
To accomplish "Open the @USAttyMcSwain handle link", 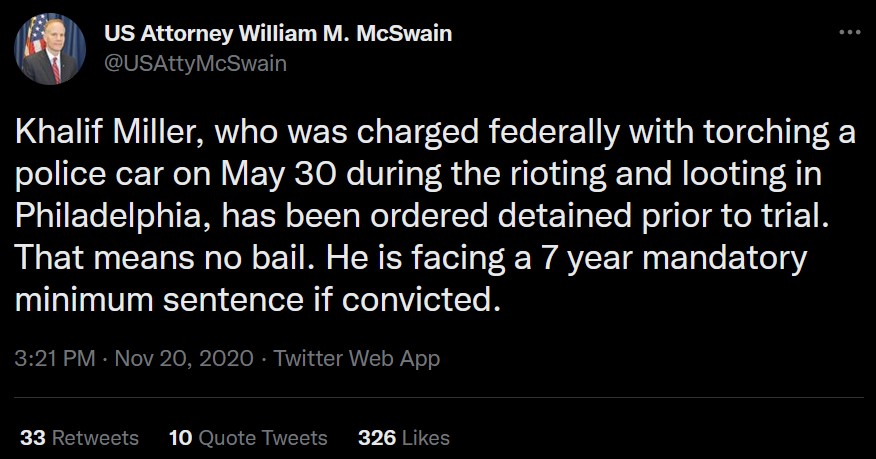I will (x=195, y=64).
